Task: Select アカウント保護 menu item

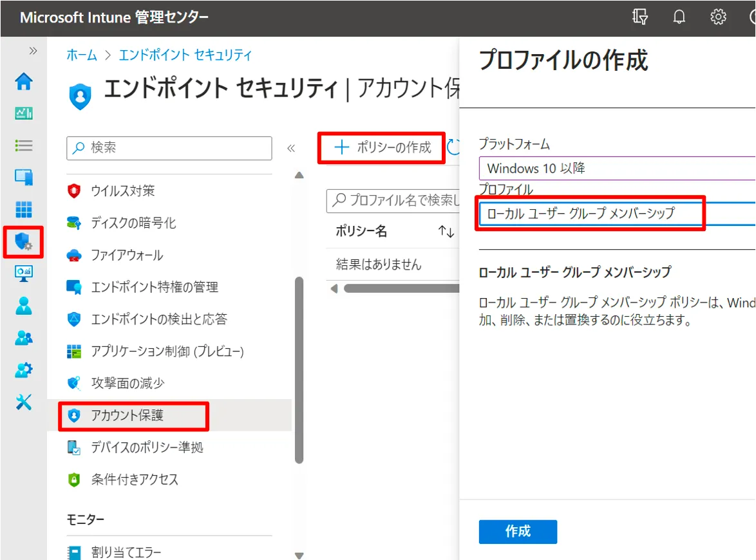Action: point(169,415)
